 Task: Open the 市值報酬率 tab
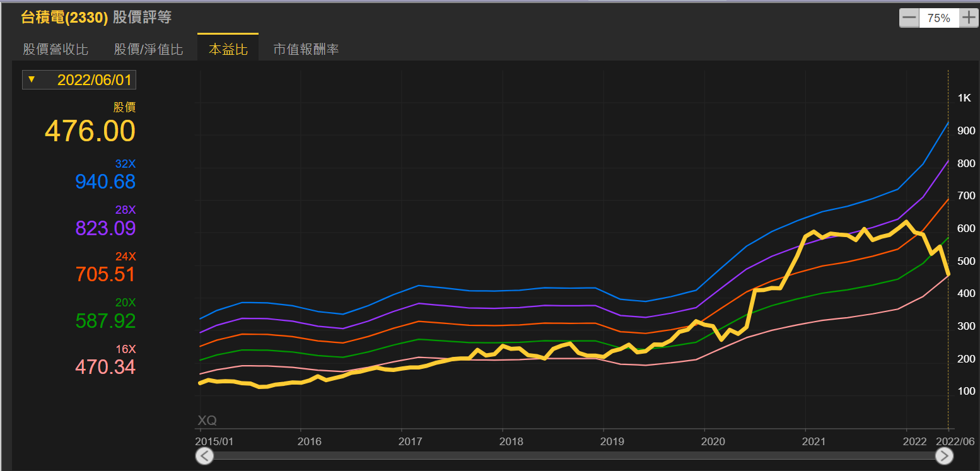pos(306,49)
